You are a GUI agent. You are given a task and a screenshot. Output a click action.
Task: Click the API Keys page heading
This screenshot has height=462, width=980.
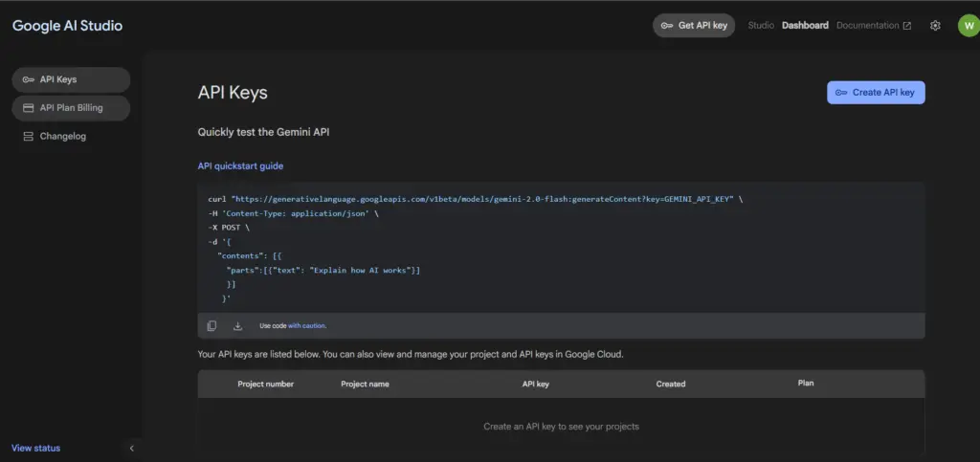point(233,93)
